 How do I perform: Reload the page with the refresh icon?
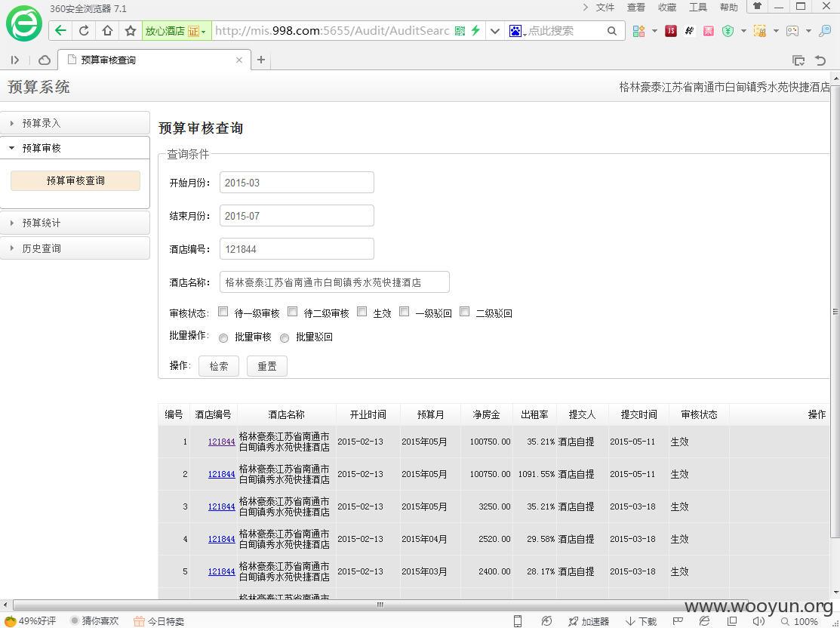(x=84, y=30)
